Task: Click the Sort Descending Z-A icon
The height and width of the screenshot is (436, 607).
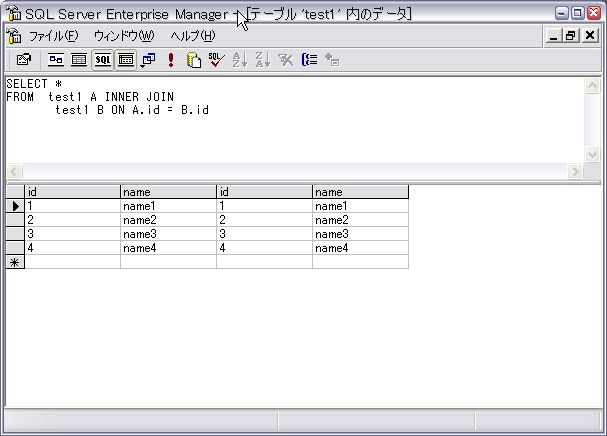Action: pyautogui.click(x=263, y=60)
